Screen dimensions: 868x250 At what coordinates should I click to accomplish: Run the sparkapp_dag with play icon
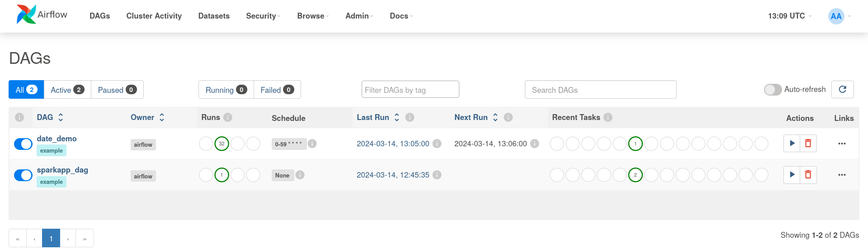pyautogui.click(x=792, y=175)
